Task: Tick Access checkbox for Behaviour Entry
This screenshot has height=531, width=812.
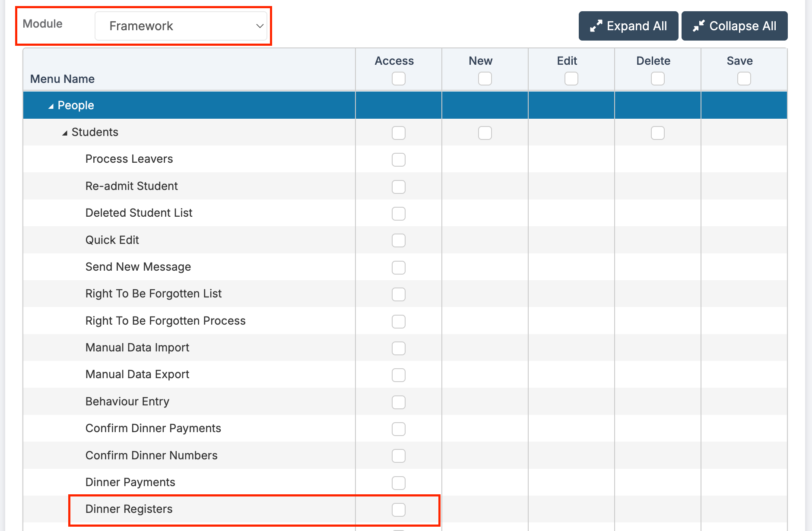Action: point(399,402)
